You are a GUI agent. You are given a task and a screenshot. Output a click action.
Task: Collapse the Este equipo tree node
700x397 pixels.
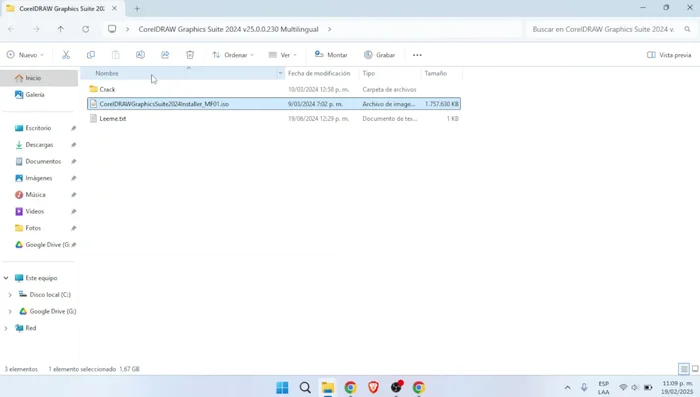[x=6, y=278]
